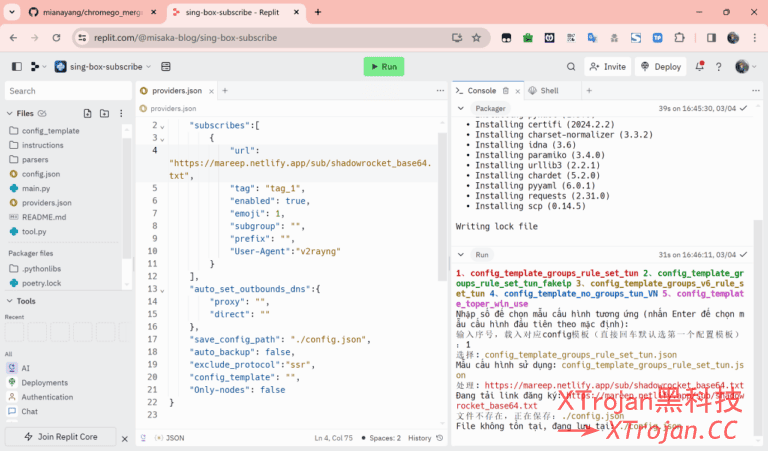768x451 pixels.
Task: Select the providers.json editor tab
Action: click(175, 90)
